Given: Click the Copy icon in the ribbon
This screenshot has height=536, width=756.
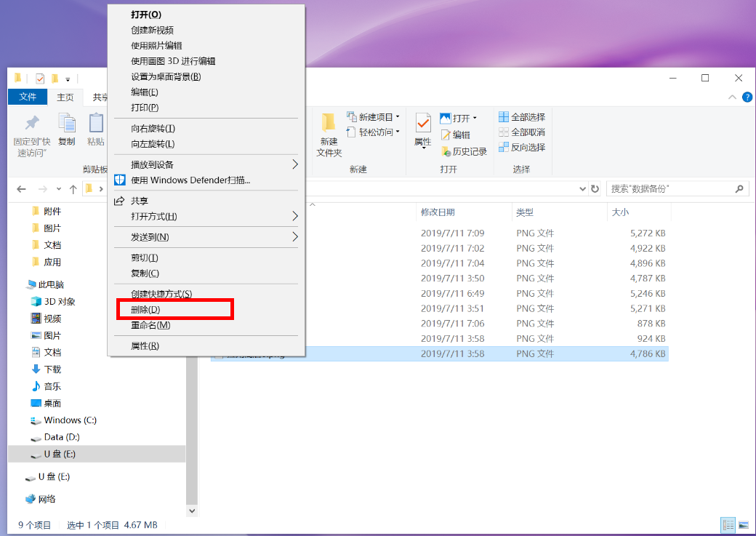Looking at the screenshot, I should (x=66, y=124).
